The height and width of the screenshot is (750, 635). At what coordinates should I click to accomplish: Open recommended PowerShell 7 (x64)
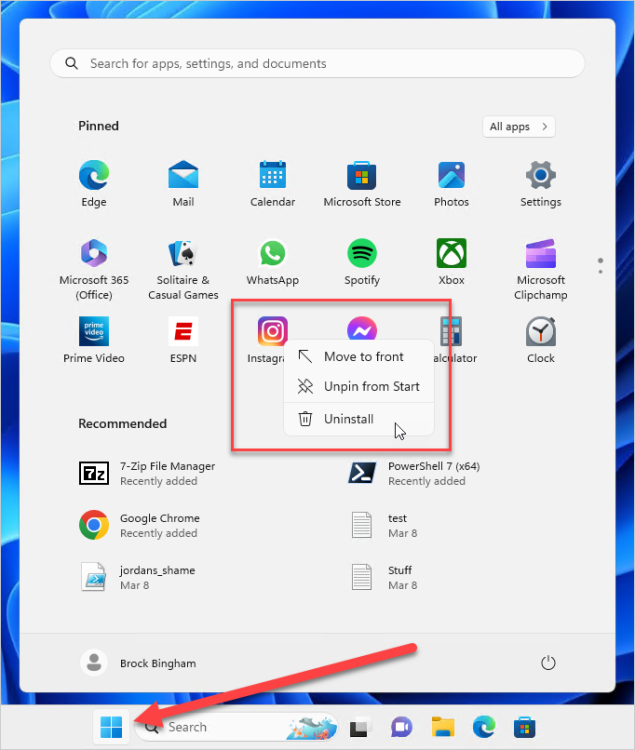pos(414,474)
